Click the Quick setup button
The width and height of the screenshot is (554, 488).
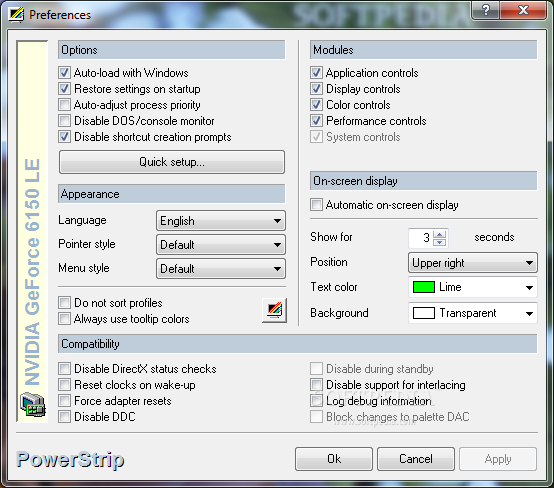click(172, 162)
